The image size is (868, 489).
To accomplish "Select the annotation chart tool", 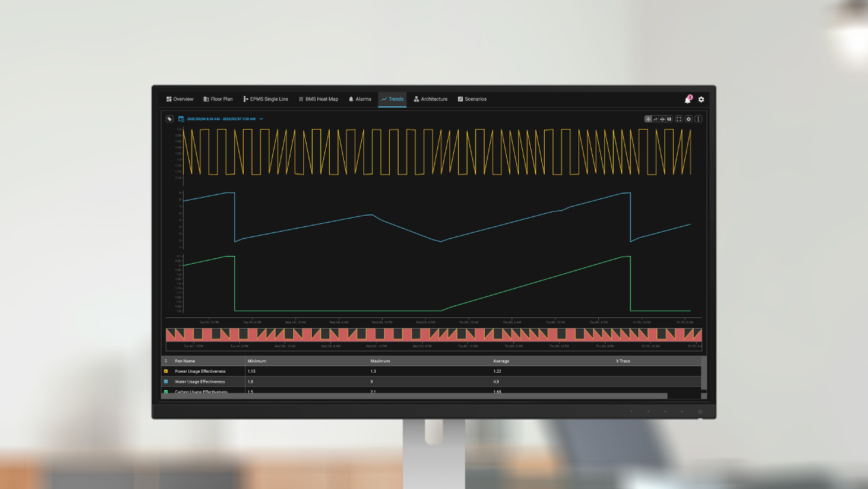I will [669, 119].
